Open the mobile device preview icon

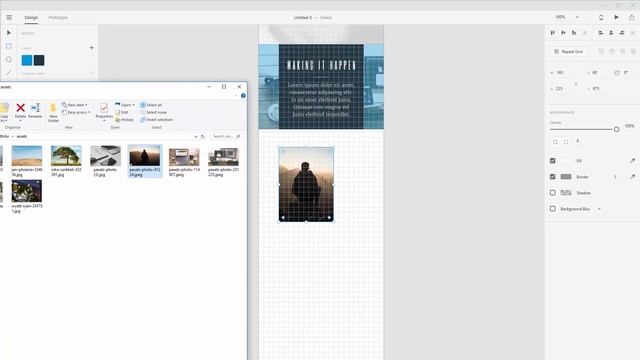[x=601, y=18]
